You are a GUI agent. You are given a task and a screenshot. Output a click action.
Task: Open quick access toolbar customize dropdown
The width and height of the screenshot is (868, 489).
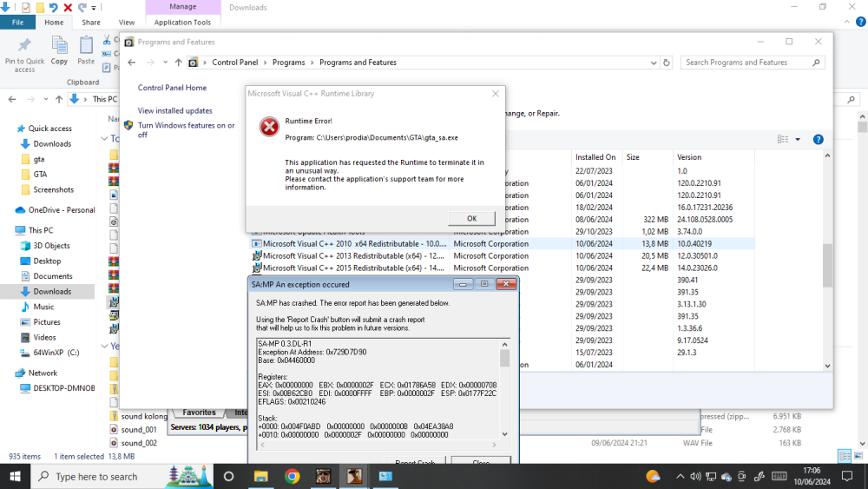pos(94,8)
